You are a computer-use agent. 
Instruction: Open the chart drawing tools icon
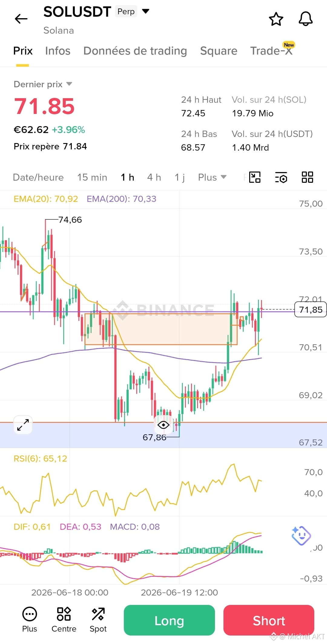255,177
